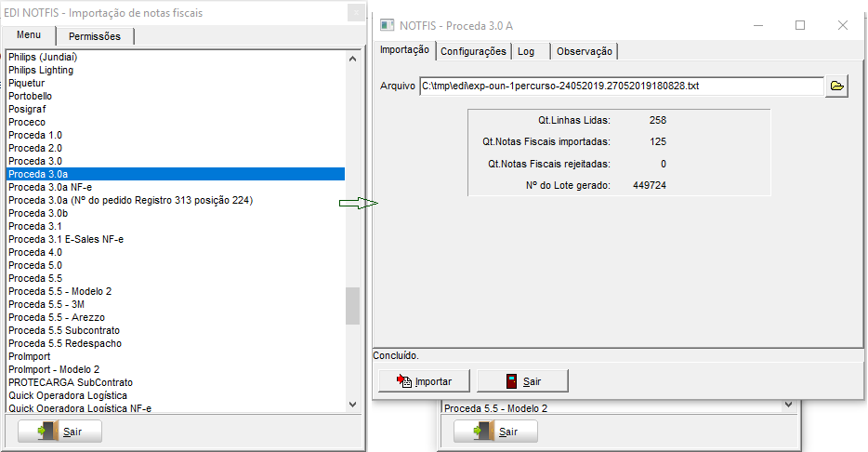
Task: Switch to the Importação tab
Action: tap(404, 50)
